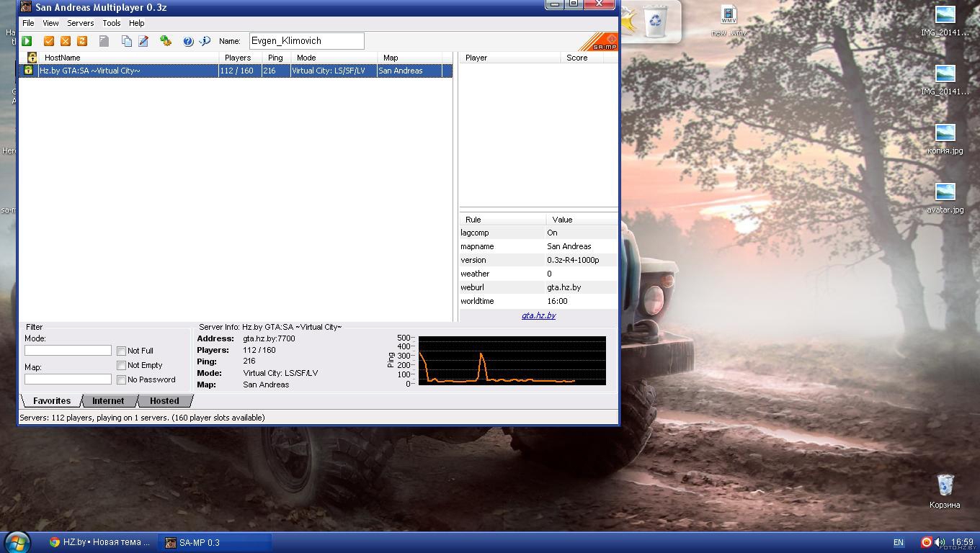
Task: Click the Add Server checkmark icon
Action: click(x=49, y=41)
